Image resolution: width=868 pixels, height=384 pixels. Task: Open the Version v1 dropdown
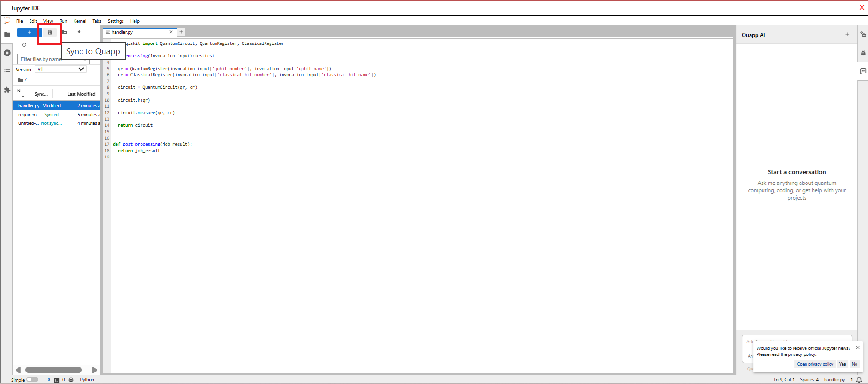[61, 69]
